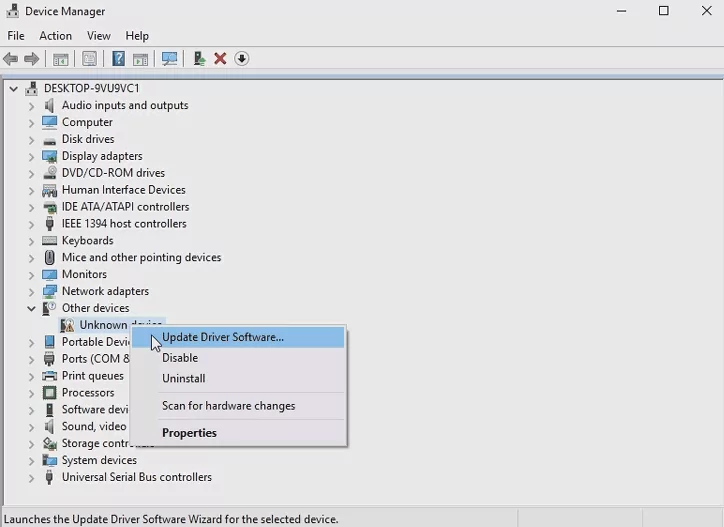Click the mouse icon for Mice and pointing devices
Screen dimensions: 724x527
pyautogui.click(x=49, y=257)
